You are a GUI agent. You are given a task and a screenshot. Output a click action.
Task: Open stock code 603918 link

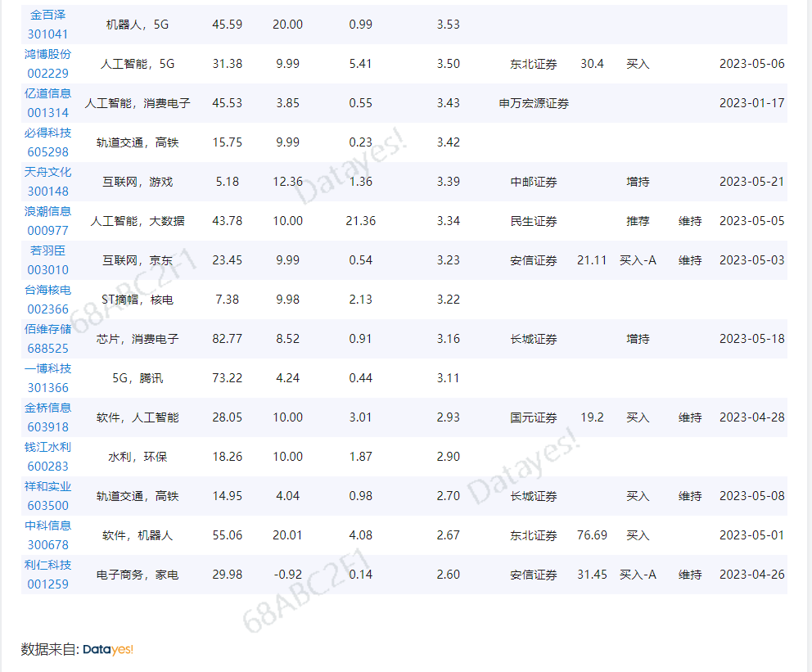point(47,427)
